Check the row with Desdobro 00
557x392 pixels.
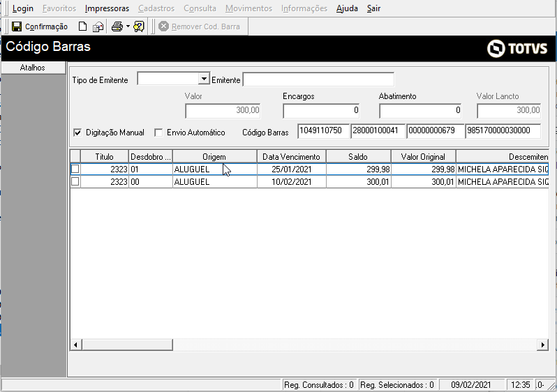(x=75, y=182)
